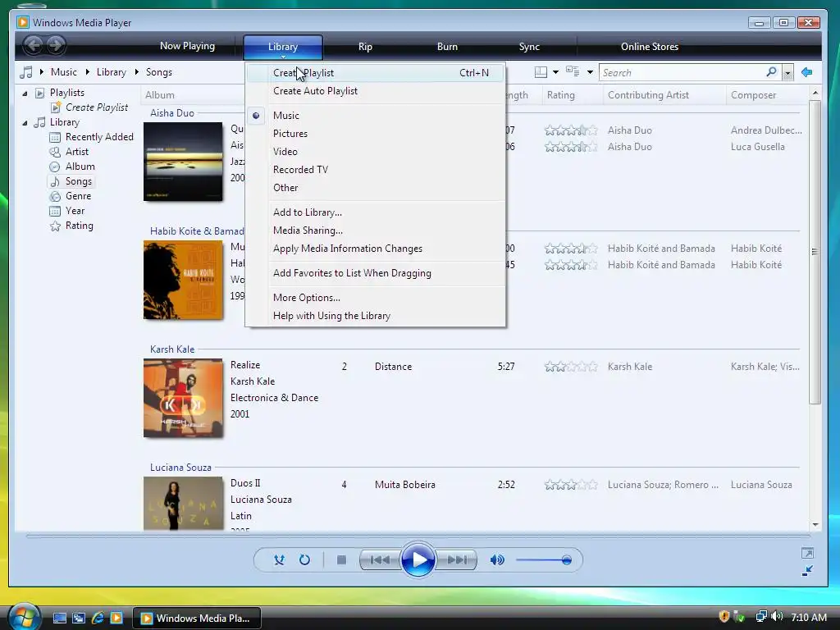840x630 pixels.
Task: Turn repeat on in playback controls
Action: tap(304, 560)
